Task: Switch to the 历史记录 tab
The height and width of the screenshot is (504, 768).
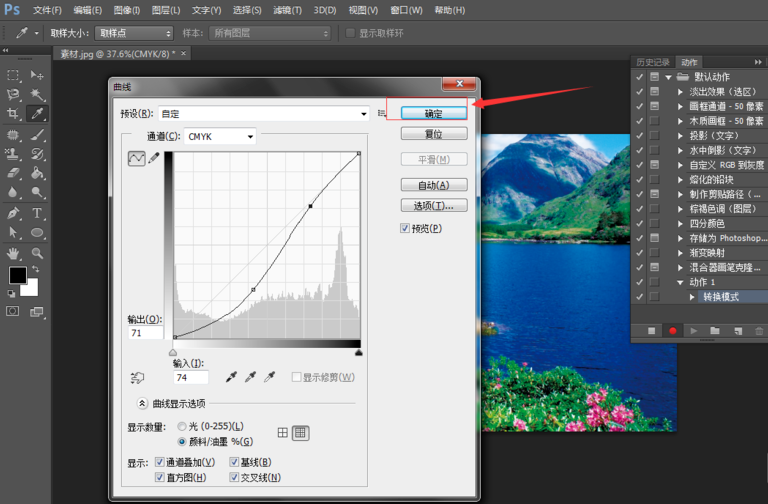Action: click(653, 62)
